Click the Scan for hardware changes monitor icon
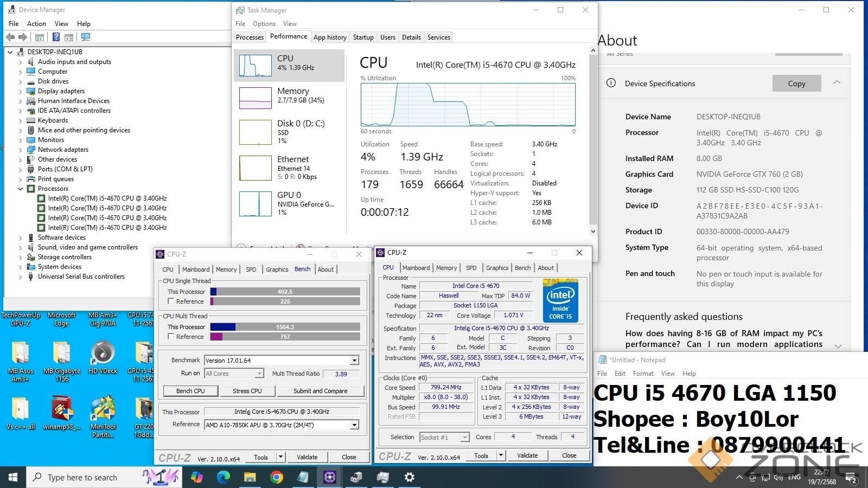Viewport: 868px width, 488px height. coord(86,37)
